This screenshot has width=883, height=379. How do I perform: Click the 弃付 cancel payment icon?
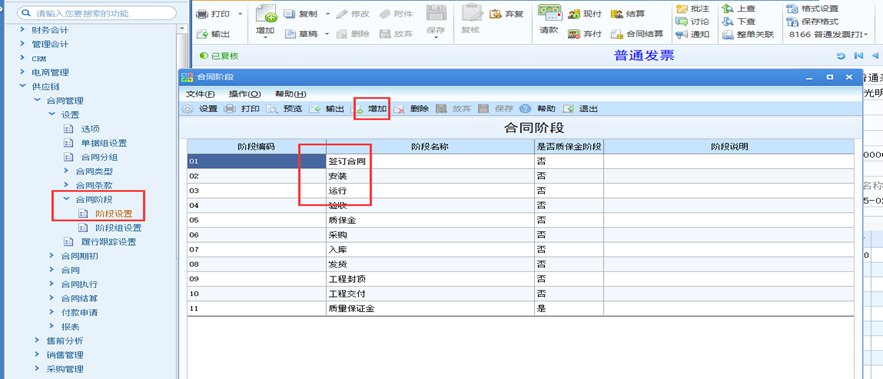pos(574,34)
